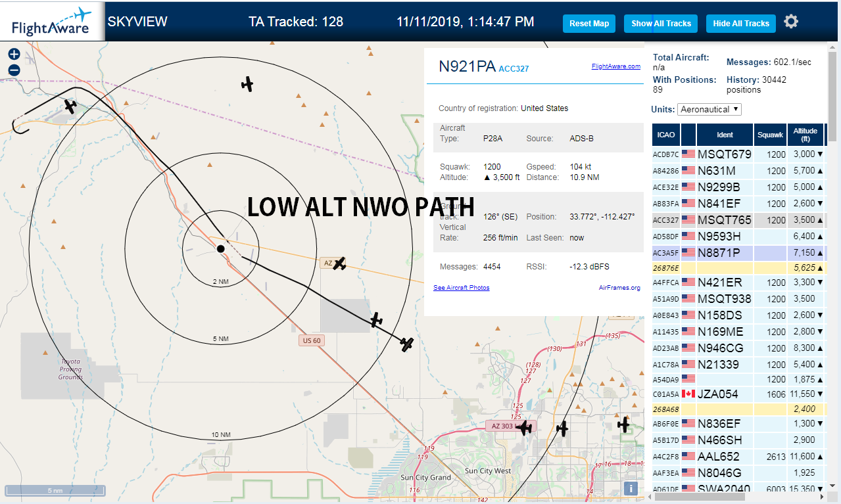The width and height of the screenshot is (841, 504).
Task: Select the N8046G aircraft row
Action: pyautogui.click(x=738, y=473)
